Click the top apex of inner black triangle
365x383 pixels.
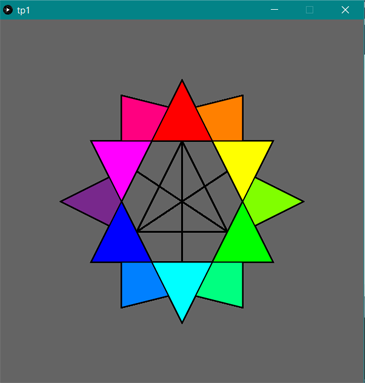click(182, 142)
